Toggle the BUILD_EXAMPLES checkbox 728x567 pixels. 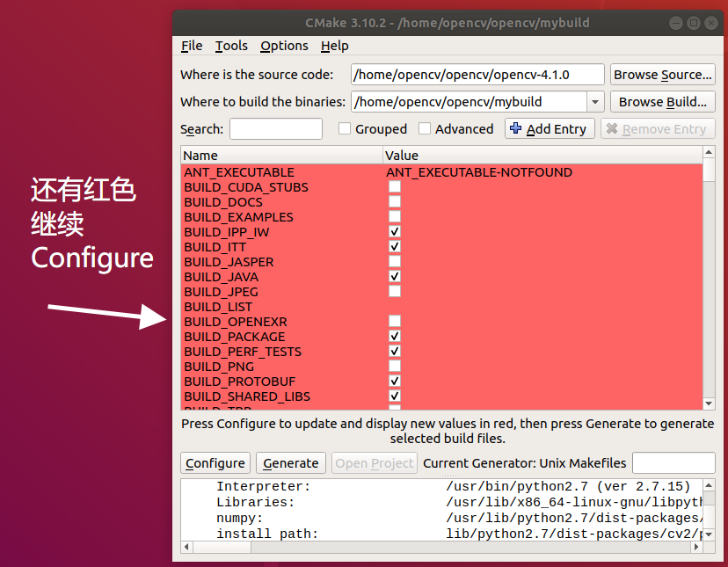pos(395,216)
